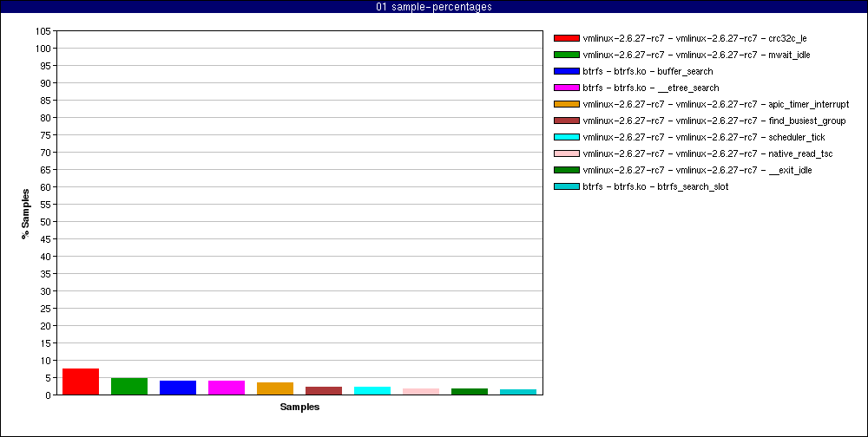Select the teal btrfs_search_slot bar
Screen dimensions: 868x437
pos(518,392)
